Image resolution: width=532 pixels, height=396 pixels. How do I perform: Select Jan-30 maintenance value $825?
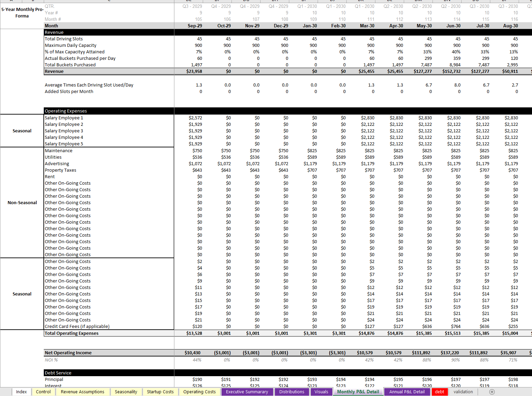312,150
